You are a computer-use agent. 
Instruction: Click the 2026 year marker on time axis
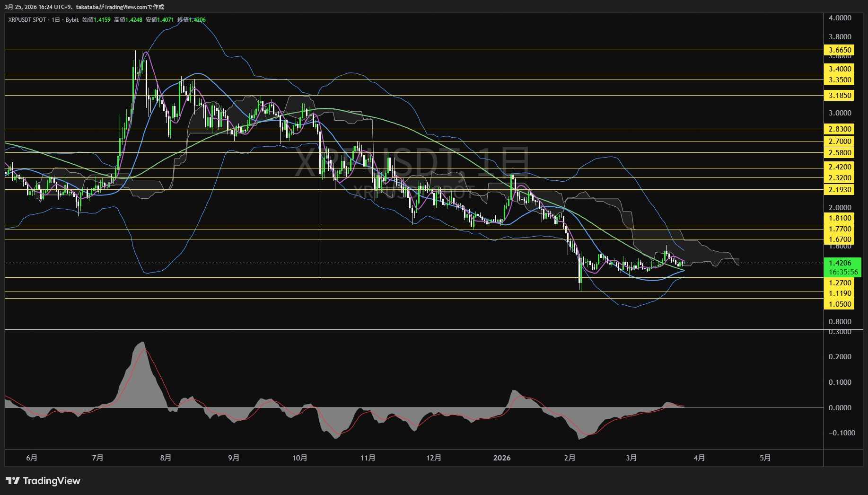pos(502,458)
